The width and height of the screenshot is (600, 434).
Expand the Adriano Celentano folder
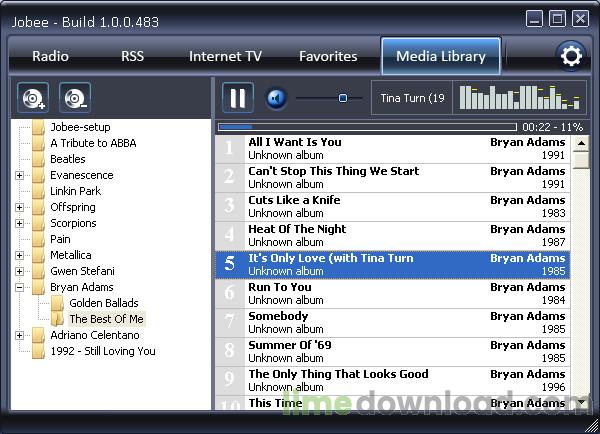tap(19, 335)
